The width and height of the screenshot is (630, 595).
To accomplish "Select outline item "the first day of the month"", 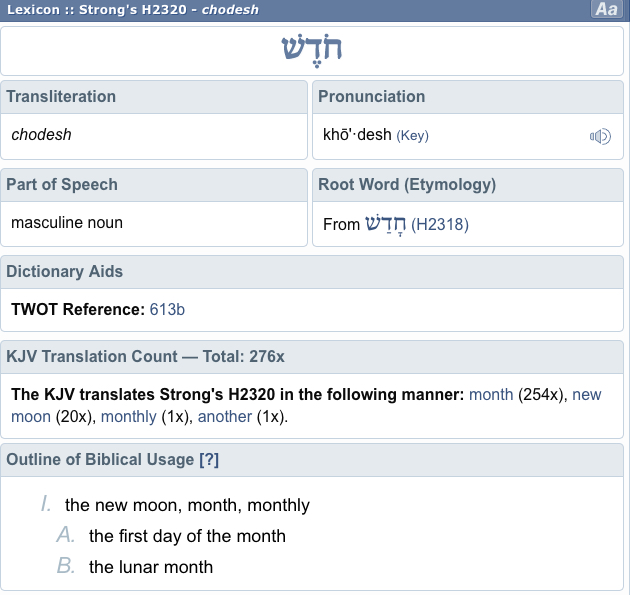I will (x=187, y=536).
